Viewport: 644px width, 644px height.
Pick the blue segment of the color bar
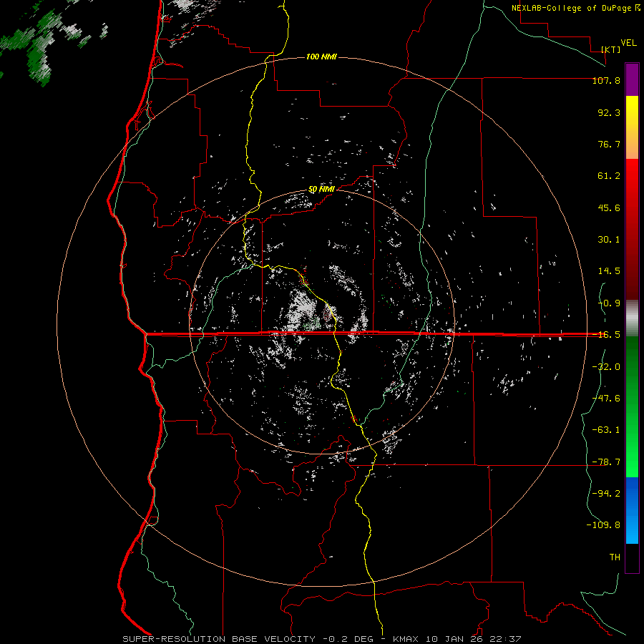632,510
